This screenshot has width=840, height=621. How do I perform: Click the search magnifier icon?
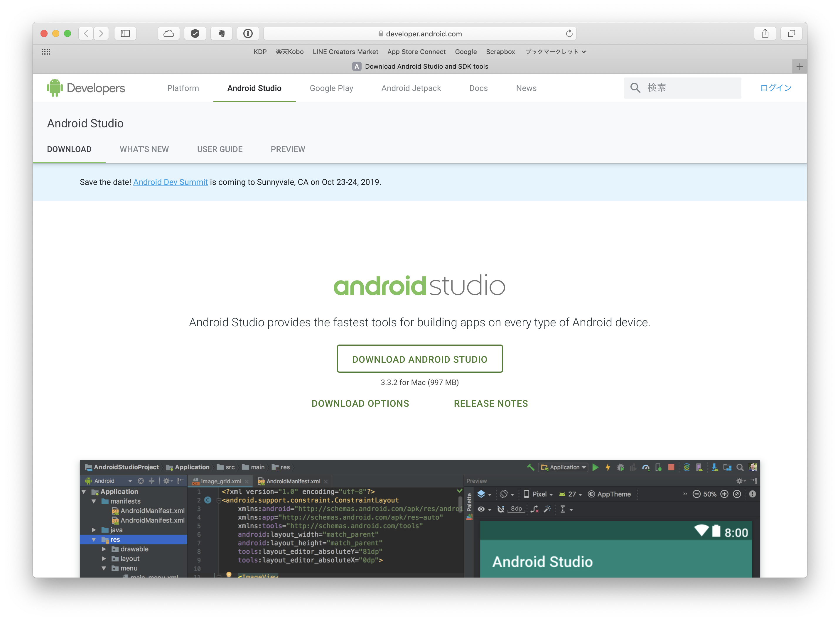point(635,88)
